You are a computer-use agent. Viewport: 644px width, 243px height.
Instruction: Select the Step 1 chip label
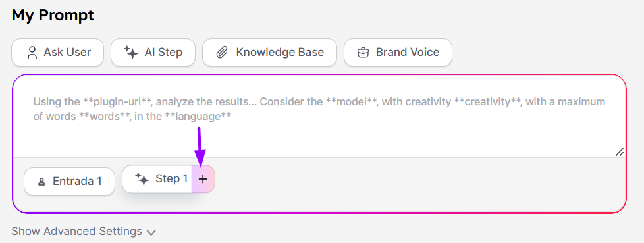point(172,179)
